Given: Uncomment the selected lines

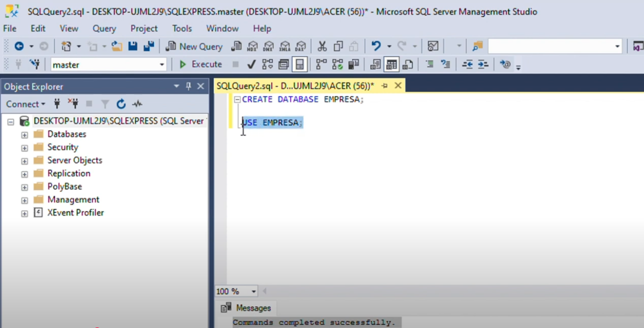Looking at the screenshot, I should click(445, 65).
